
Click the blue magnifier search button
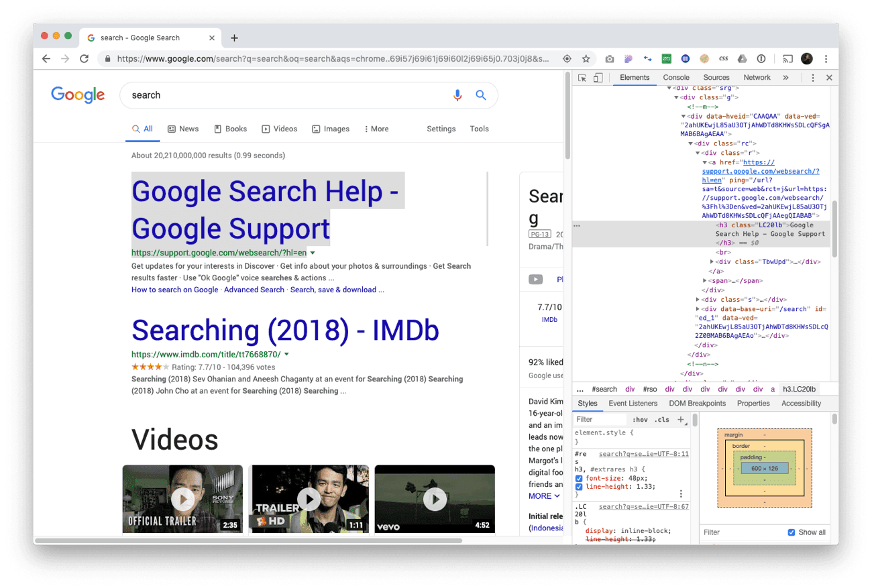coord(481,95)
